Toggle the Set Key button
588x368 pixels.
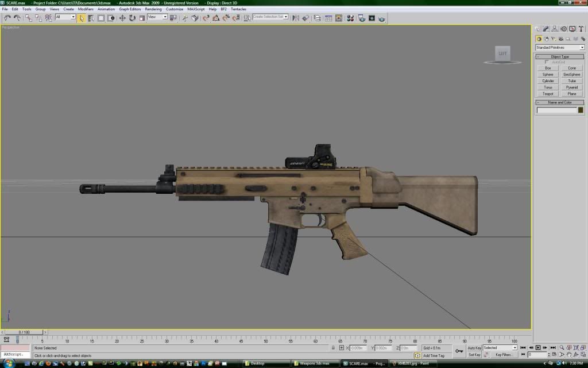[474, 354]
